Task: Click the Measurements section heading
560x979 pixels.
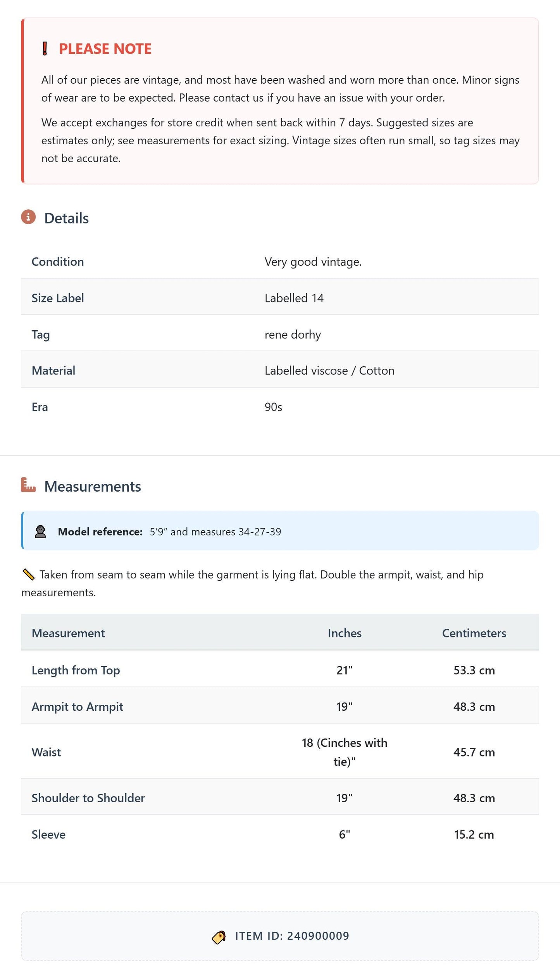Action: point(93,487)
